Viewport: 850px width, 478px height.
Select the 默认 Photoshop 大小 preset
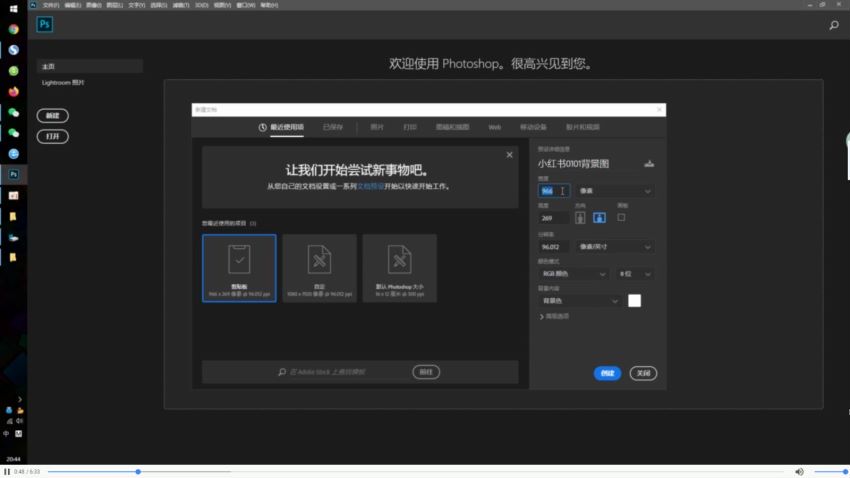pos(400,268)
